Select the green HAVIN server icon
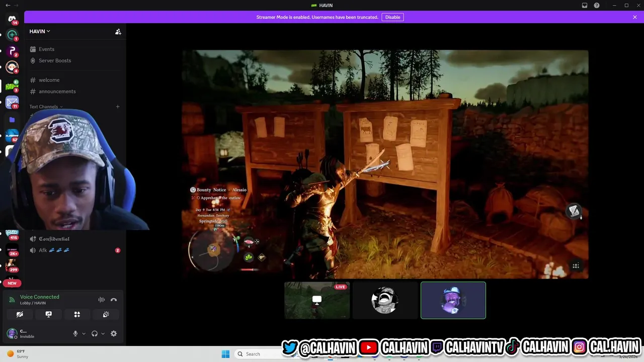The height and width of the screenshot is (362, 644). [12, 86]
